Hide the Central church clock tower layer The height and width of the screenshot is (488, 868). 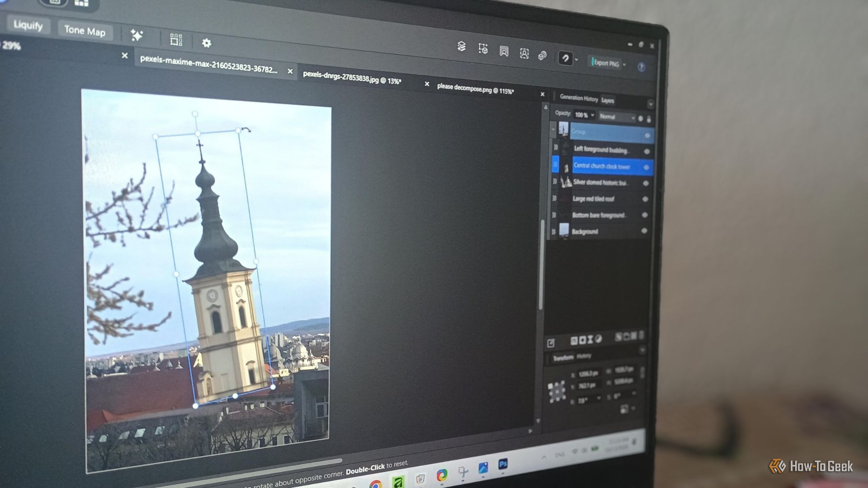(646, 167)
